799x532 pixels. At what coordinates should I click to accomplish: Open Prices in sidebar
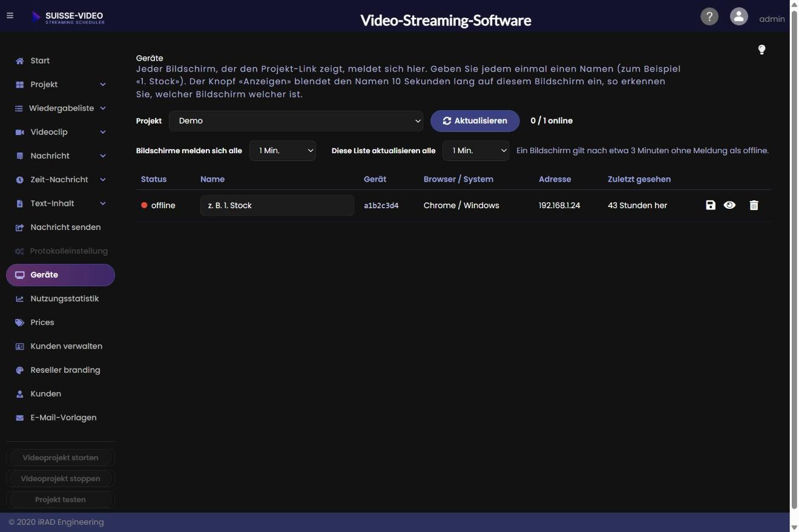[x=61, y=323]
